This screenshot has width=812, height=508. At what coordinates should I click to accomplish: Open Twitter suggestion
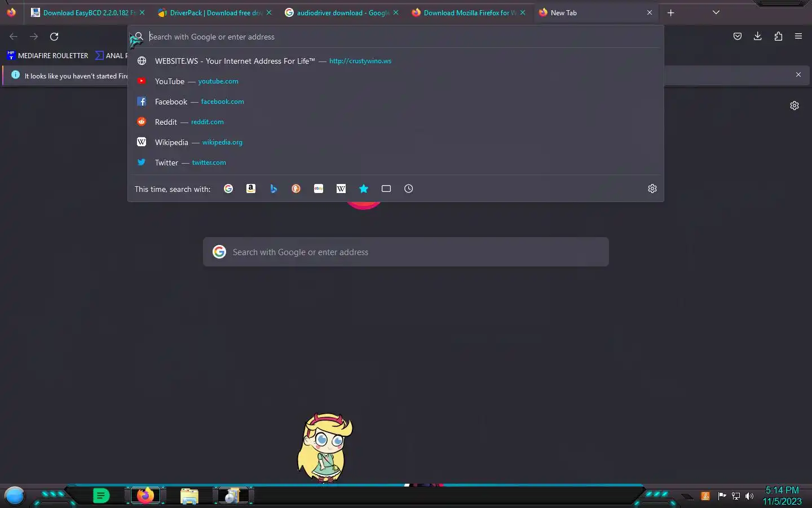point(396,163)
